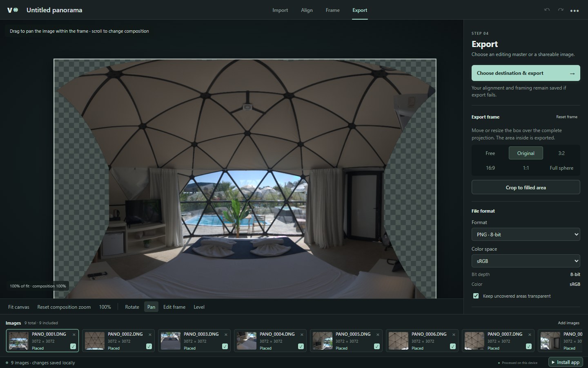
Task: Activate the Edit frame mode
Action: point(174,307)
